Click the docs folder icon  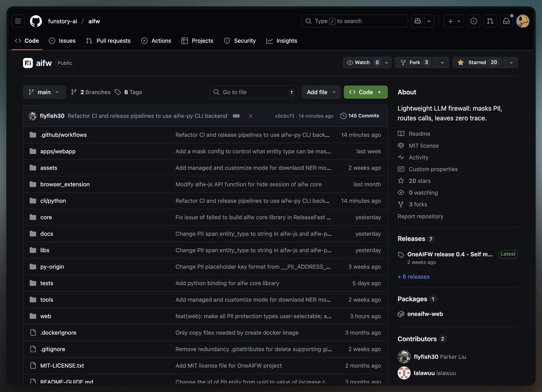(33, 234)
